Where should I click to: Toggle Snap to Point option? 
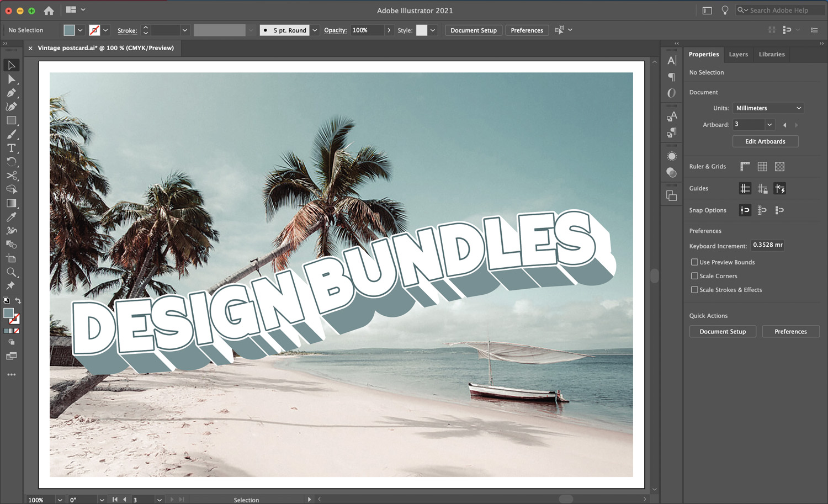pos(745,210)
